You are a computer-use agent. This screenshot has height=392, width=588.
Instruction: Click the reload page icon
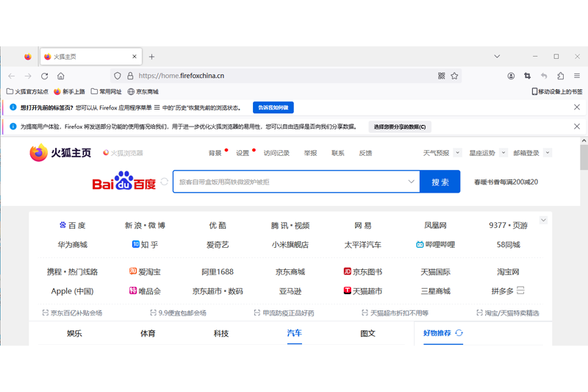[x=44, y=76]
